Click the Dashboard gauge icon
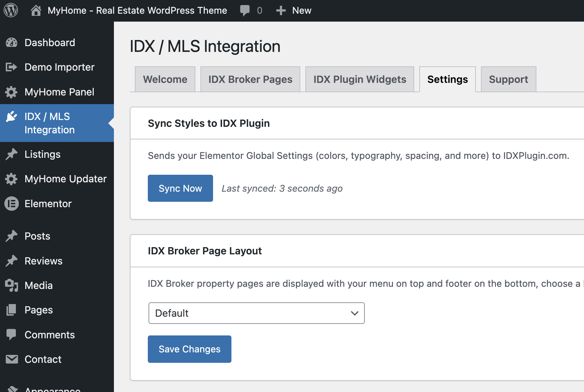The height and width of the screenshot is (392, 584). pos(12,43)
